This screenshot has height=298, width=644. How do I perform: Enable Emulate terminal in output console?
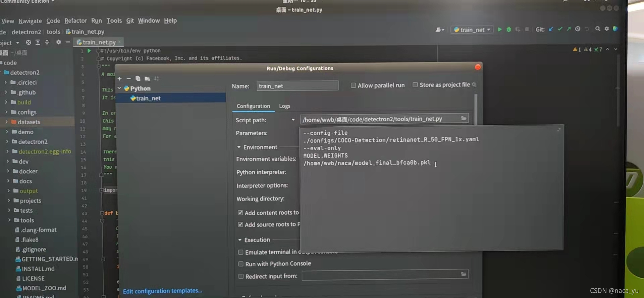point(241,252)
